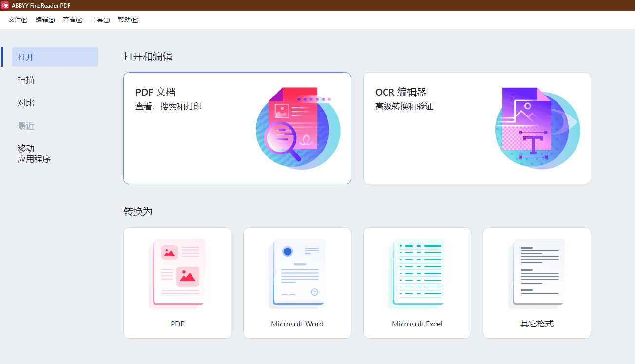The image size is (635, 364).
Task: Open the PDF 文档 card title
Action: [155, 92]
